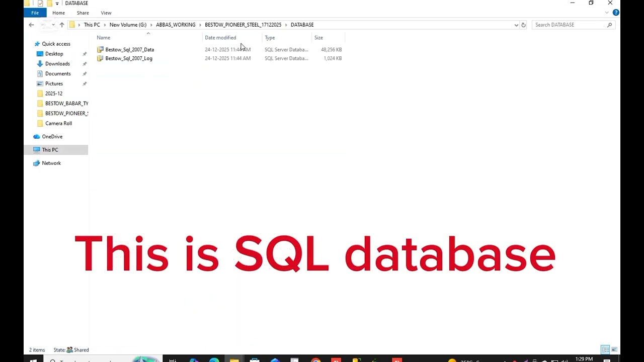The image size is (644, 362).
Task: Go back with the Back arrow
Action: pos(31,25)
